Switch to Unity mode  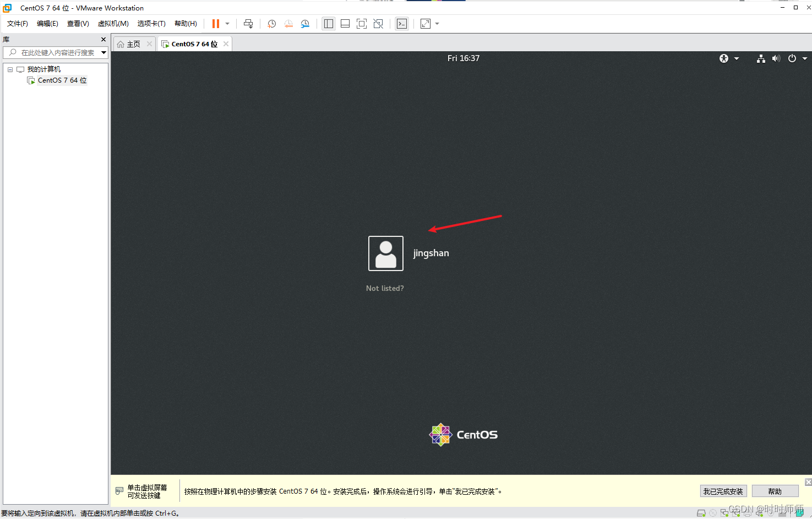[x=378, y=24]
